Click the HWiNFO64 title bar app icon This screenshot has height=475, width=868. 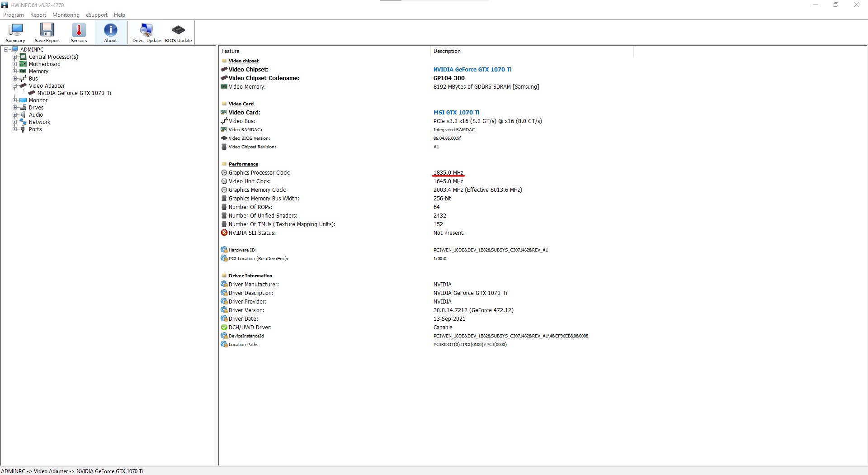click(5, 5)
